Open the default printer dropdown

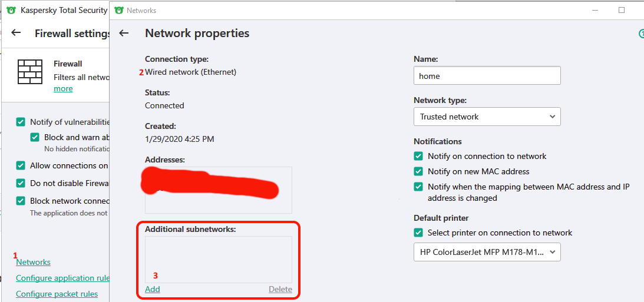(x=487, y=252)
